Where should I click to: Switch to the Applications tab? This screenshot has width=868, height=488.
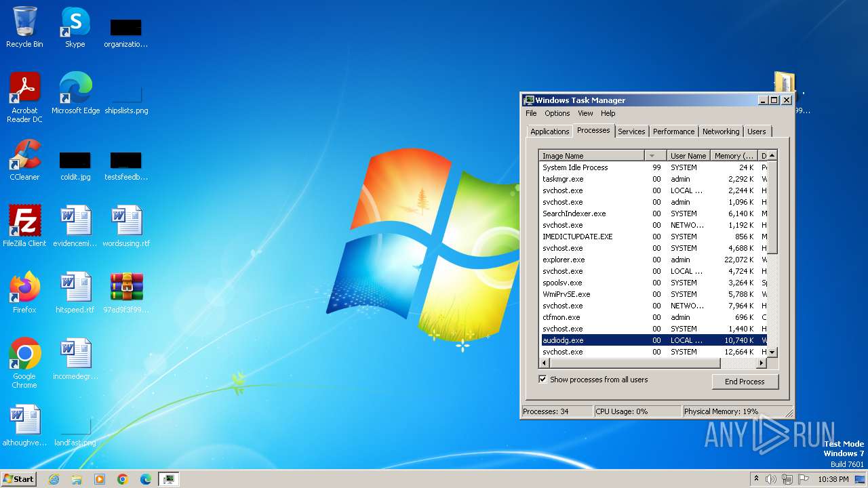[550, 131]
